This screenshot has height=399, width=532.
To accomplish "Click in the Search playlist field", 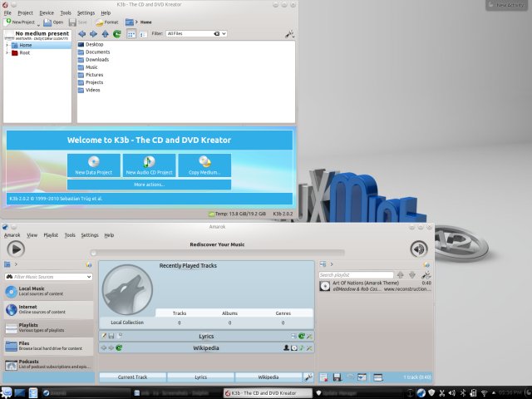I will [x=357, y=275].
